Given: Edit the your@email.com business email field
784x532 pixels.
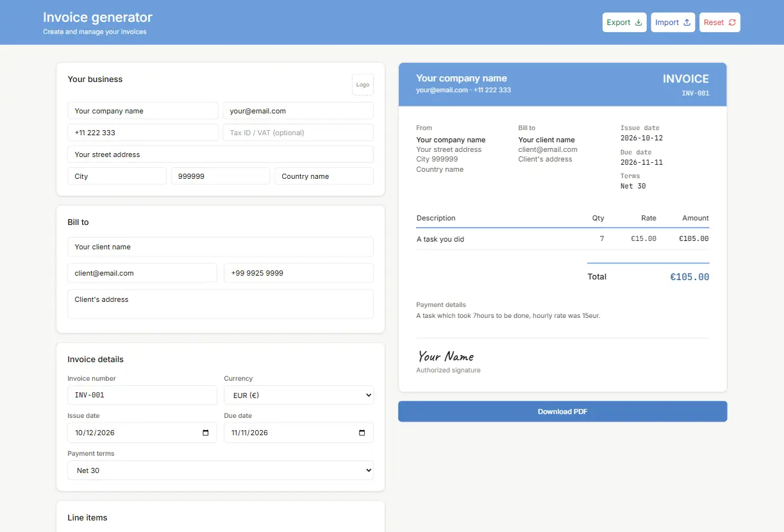Looking at the screenshot, I should coord(298,111).
